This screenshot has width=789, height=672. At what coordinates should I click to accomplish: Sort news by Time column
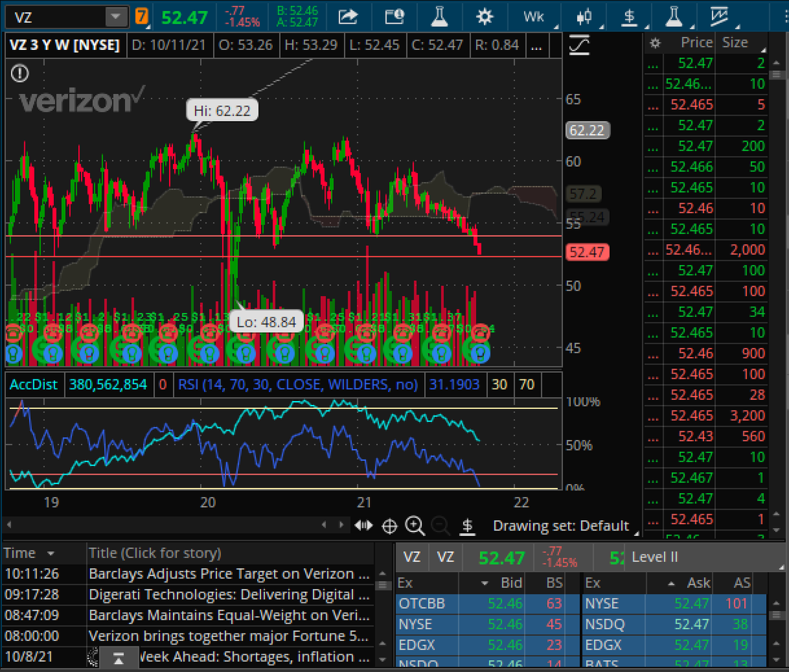(29, 553)
